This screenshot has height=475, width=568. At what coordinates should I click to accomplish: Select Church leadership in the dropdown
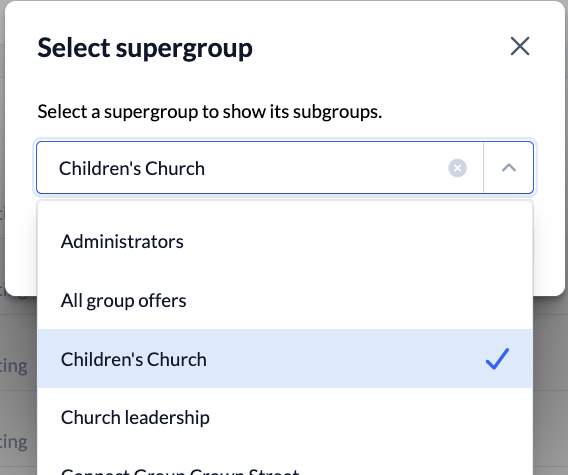(285, 417)
